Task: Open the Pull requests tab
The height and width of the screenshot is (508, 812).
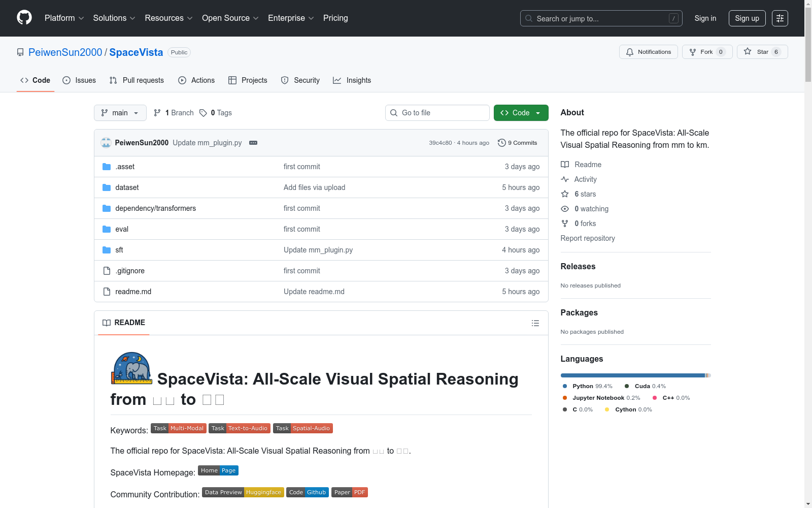Action: [137, 80]
